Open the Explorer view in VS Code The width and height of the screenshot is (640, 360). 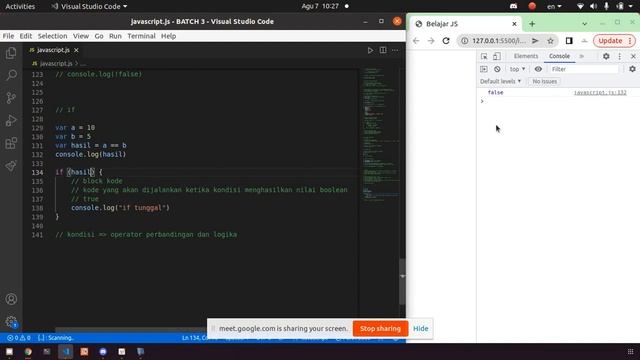tap(11, 53)
